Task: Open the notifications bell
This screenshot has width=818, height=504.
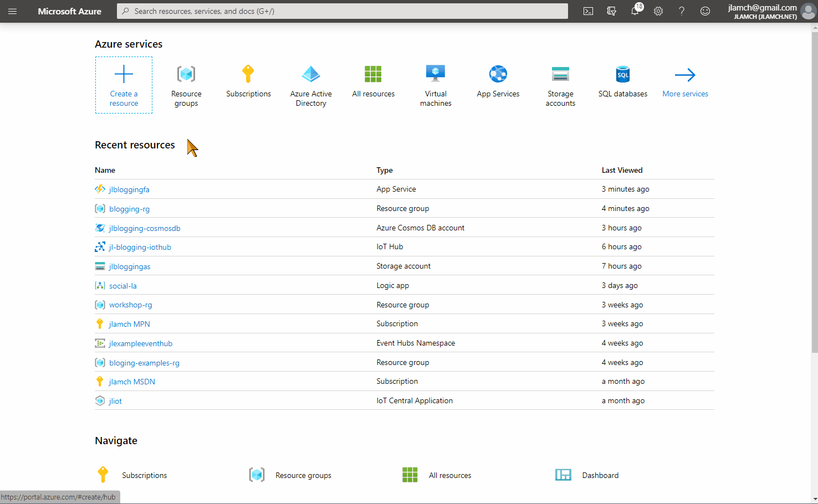Action: [635, 11]
